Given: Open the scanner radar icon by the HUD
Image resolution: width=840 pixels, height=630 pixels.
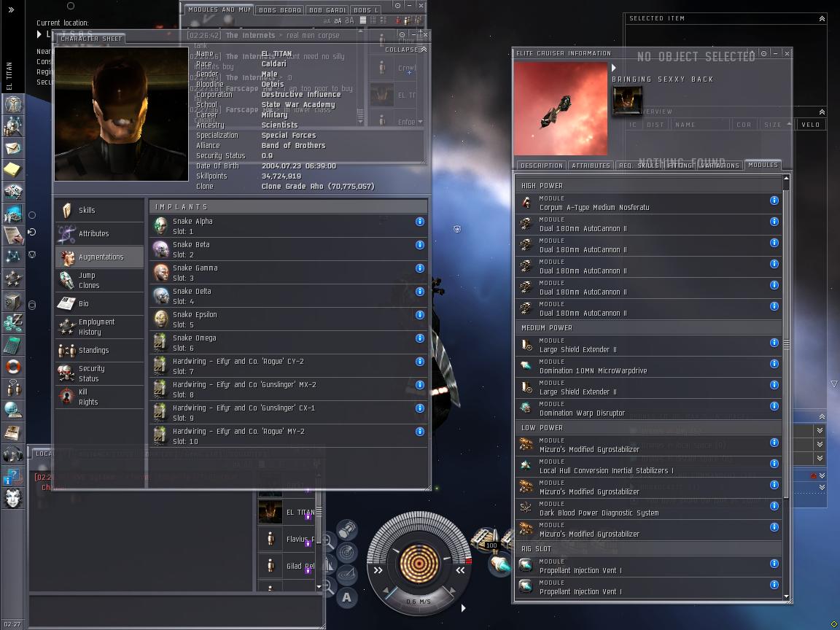Looking at the screenshot, I should point(347,552).
